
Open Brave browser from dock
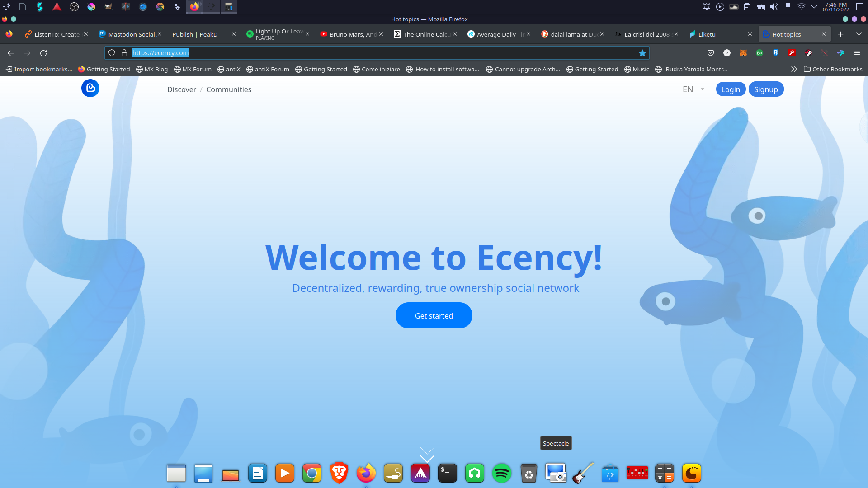(x=339, y=473)
